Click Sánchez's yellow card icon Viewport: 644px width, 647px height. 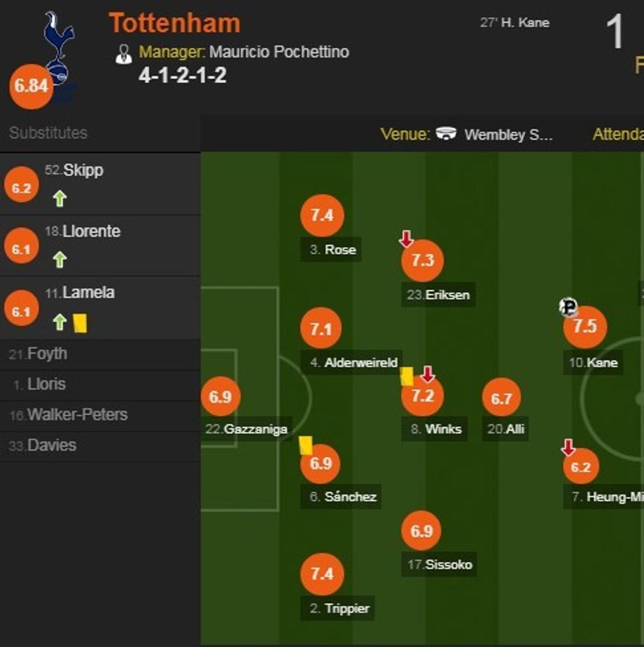305,445
